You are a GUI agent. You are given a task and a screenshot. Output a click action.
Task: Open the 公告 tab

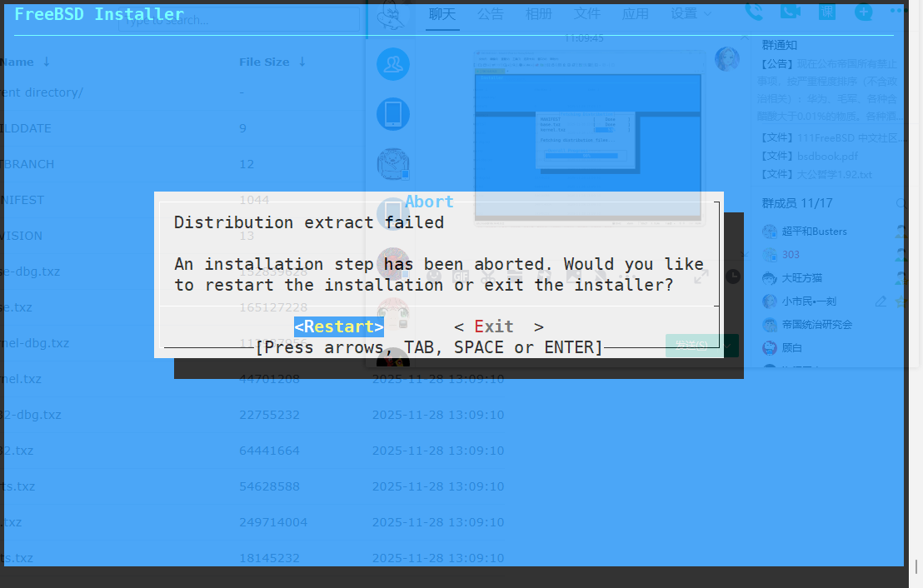[x=491, y=14]
